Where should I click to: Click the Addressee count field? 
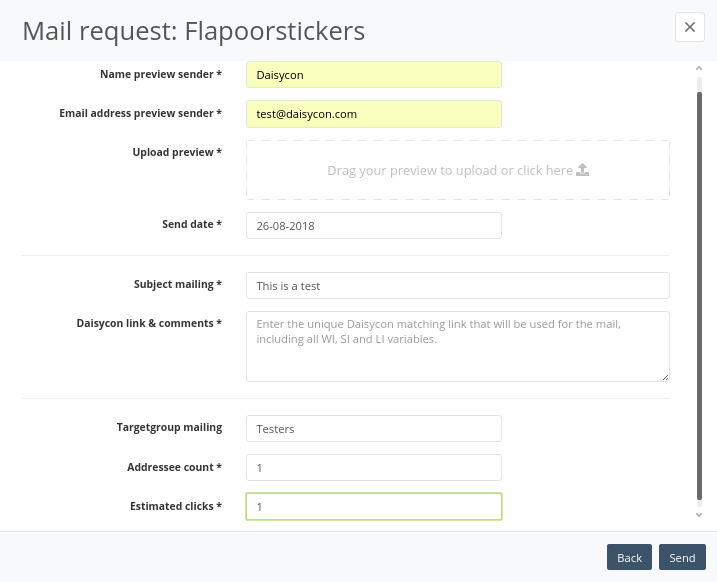(374, 467)
